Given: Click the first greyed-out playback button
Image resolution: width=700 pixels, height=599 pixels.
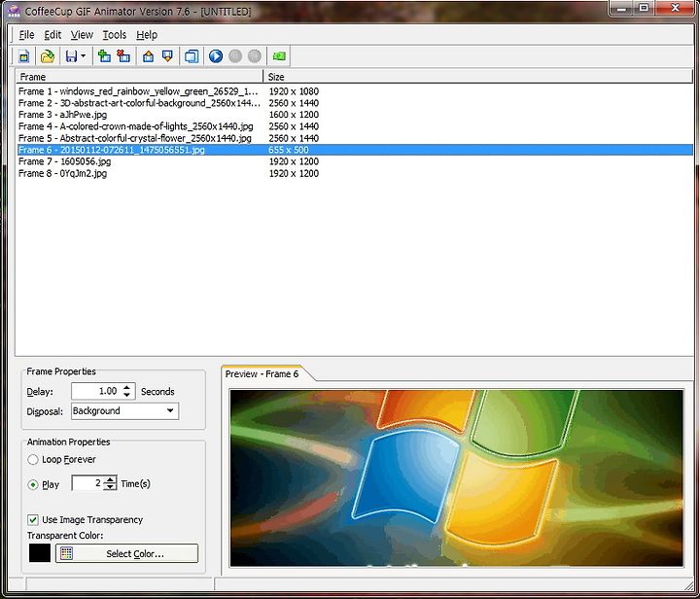Looking at the screenshot, I should click(235, 56).
